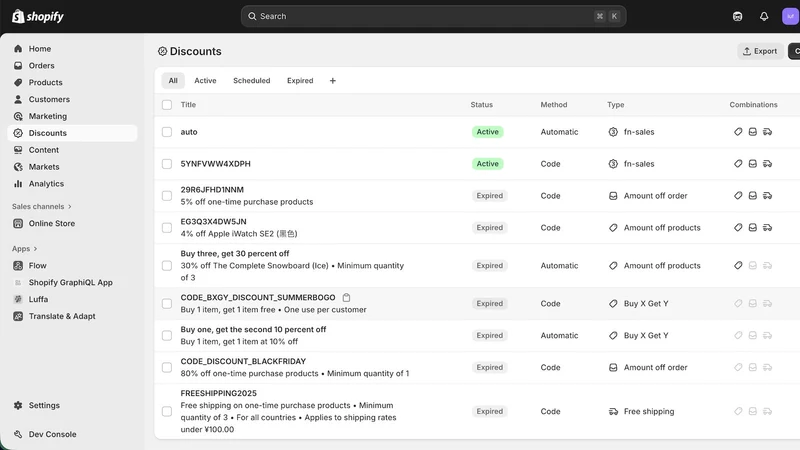Check the box for CODE_DISCOUNT_BLACKFRIDAY

click(167, 367)
